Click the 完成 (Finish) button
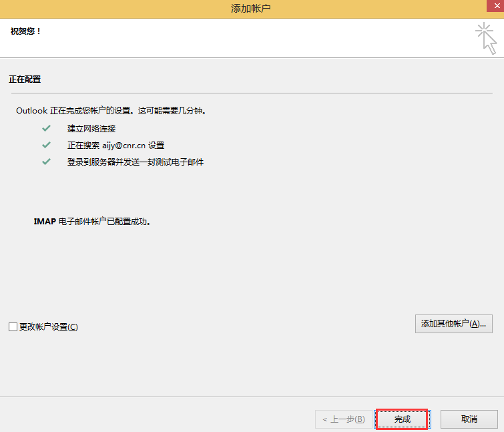The width and height of the screenshot is (504, 432). click(x=402, y=419)
